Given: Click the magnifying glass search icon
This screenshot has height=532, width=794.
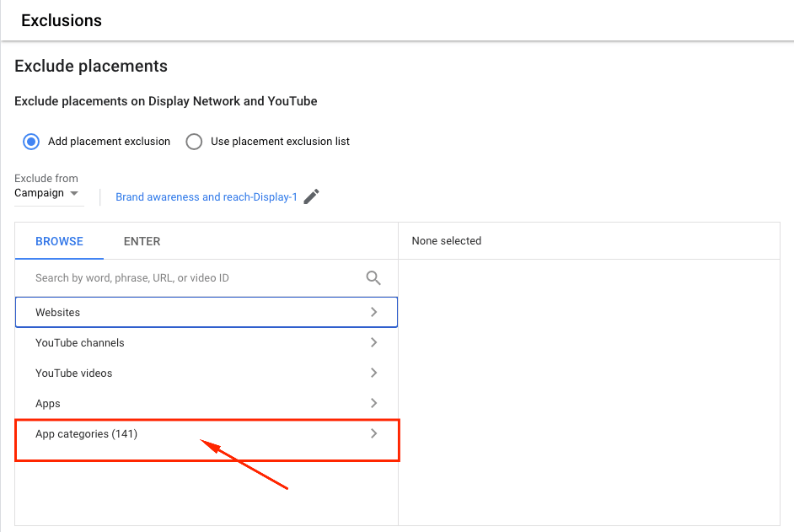Looking at the screenshot, I should [373, 278].
